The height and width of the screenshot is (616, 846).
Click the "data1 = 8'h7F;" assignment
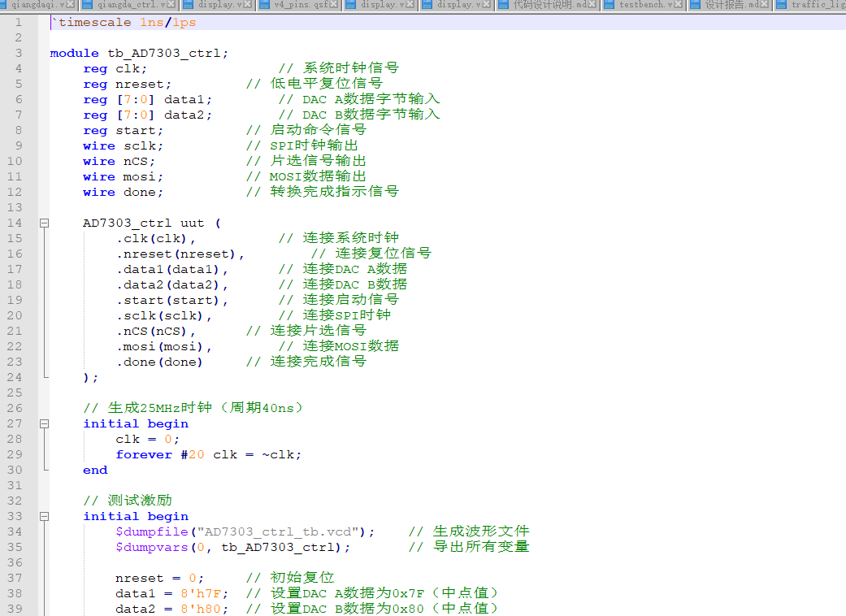pos(172,594)
